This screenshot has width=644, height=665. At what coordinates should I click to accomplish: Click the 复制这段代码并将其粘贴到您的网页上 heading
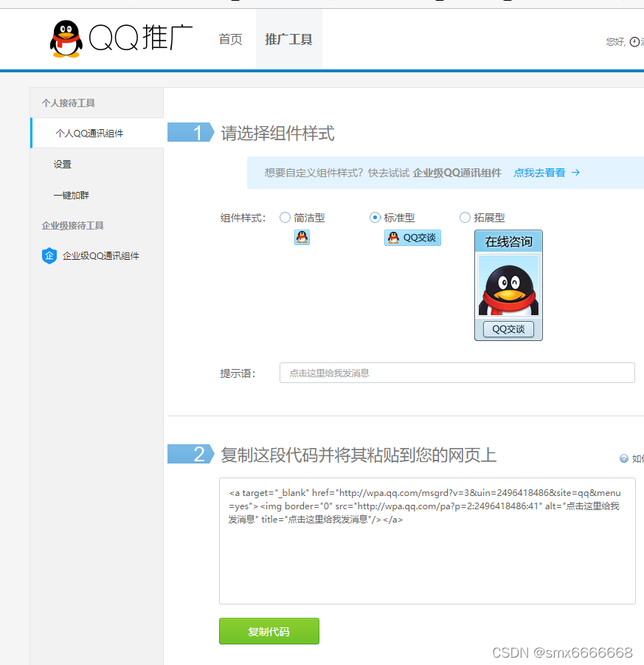coord(359,455)
